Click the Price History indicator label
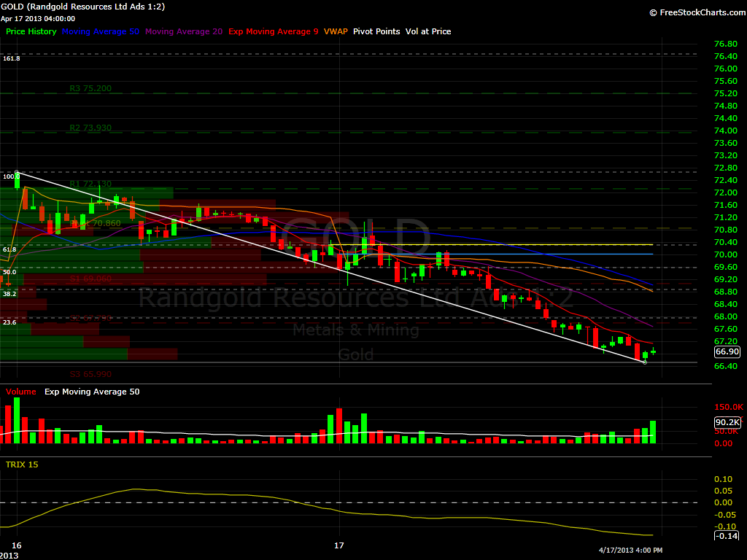 point(31,31)
